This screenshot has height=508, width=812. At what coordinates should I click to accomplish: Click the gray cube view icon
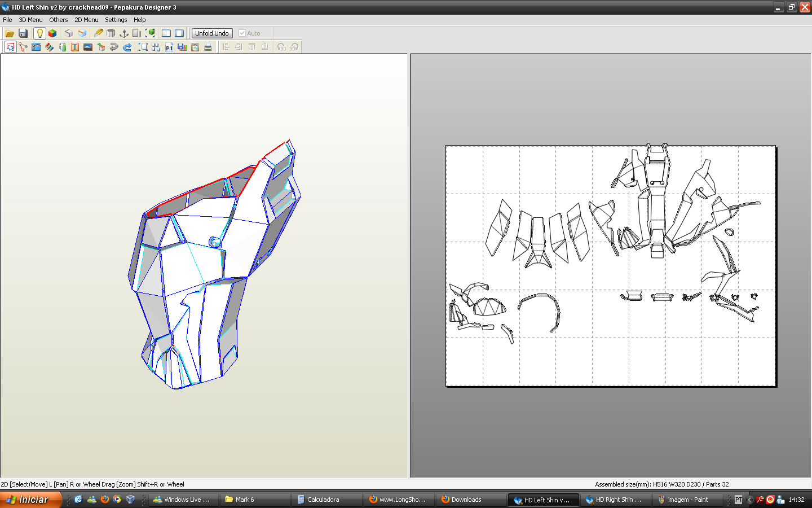point(69,33)
